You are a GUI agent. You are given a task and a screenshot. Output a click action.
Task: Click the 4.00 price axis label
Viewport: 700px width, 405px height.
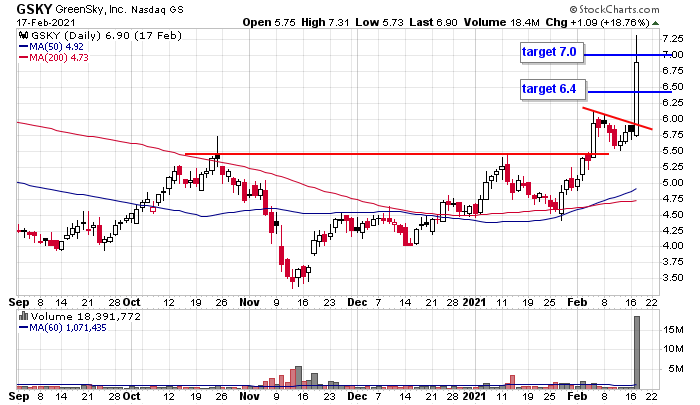pos(673,246)
